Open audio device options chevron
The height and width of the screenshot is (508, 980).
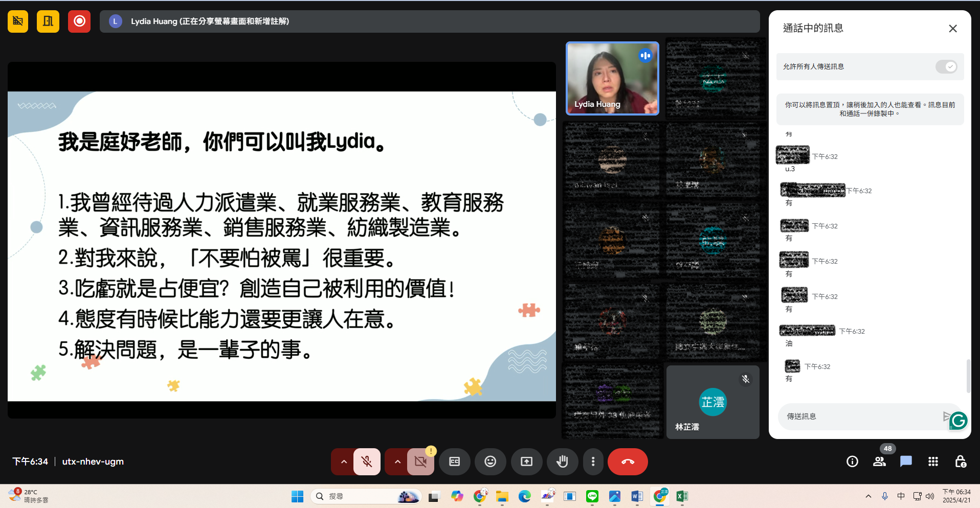[x=344, y=461]
